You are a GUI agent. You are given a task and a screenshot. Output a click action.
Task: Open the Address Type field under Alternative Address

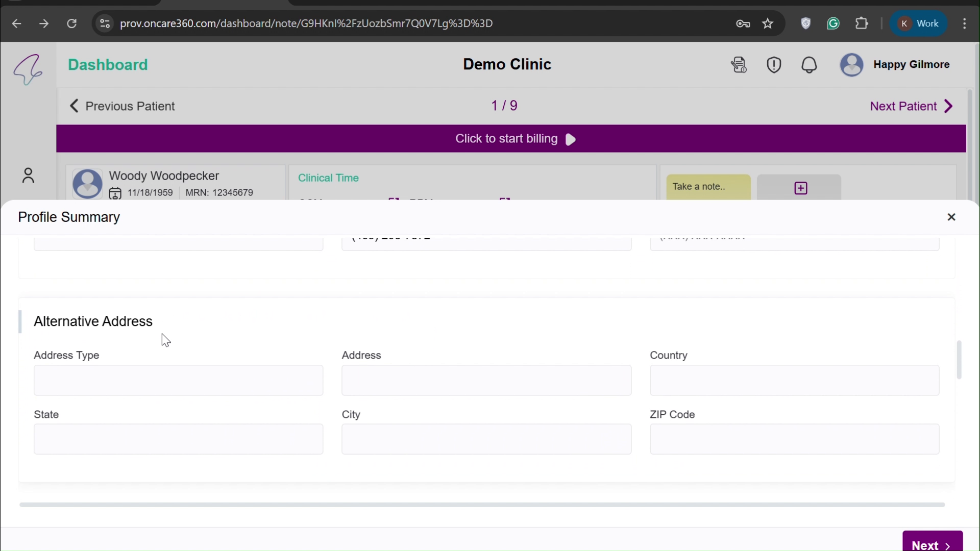click(x=178, y=381)
